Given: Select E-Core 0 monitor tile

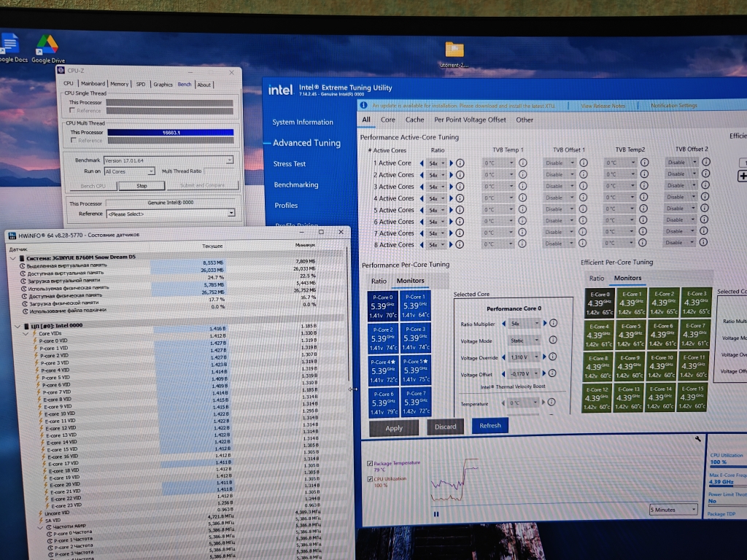Looking at the screenshot, I should tap(599, 303).
